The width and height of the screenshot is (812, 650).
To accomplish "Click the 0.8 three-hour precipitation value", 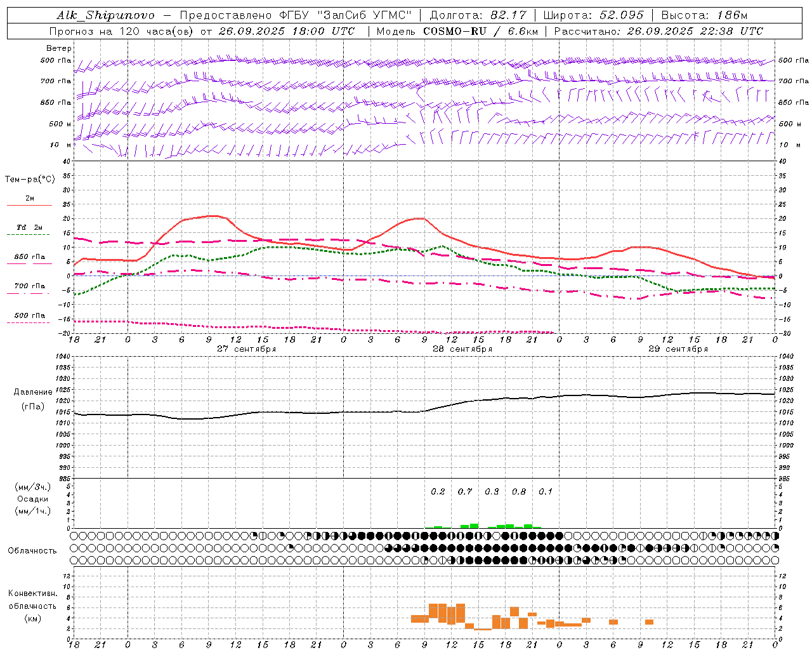I will [x=519, y=491].
